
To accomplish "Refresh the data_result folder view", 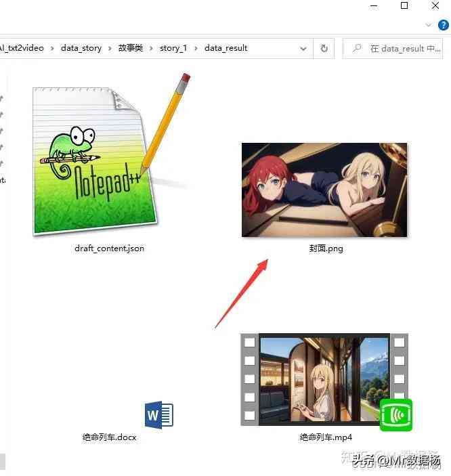I will click(x=324, y=48).
